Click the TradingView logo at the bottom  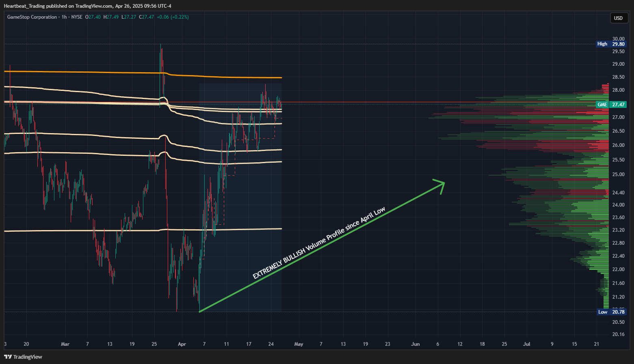[23, 357]
